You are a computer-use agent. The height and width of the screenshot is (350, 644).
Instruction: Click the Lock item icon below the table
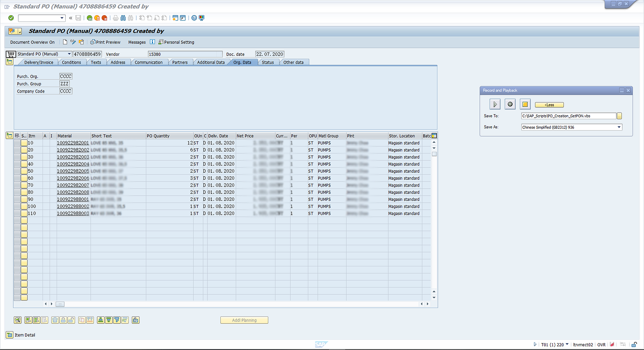(x=62, y=320)
